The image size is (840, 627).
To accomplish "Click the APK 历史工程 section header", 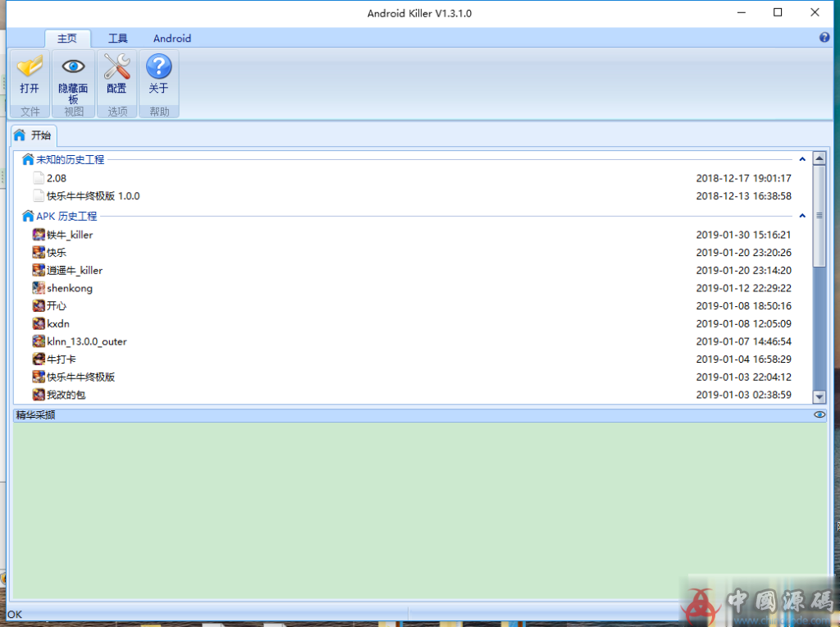I will [66, 217].
